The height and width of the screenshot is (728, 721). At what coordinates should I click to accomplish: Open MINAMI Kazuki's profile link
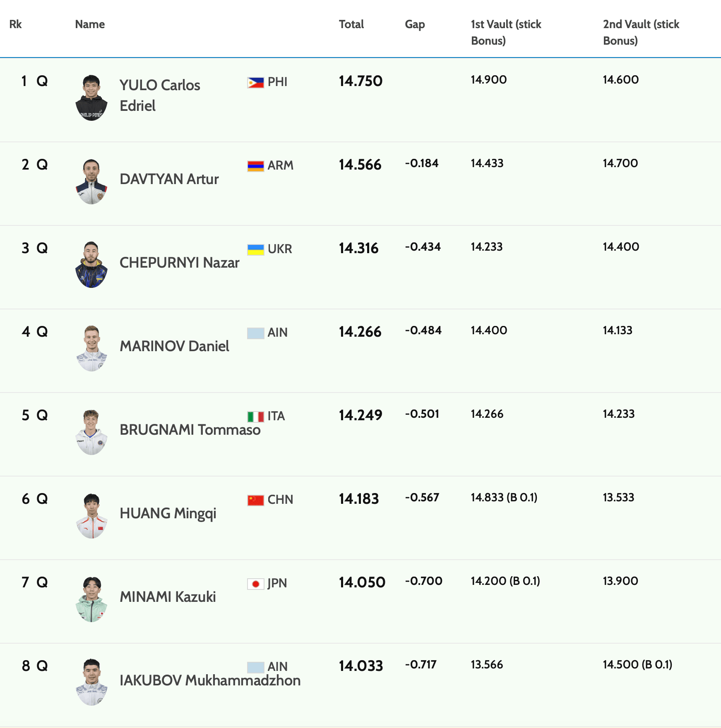(x=168, y=597)
